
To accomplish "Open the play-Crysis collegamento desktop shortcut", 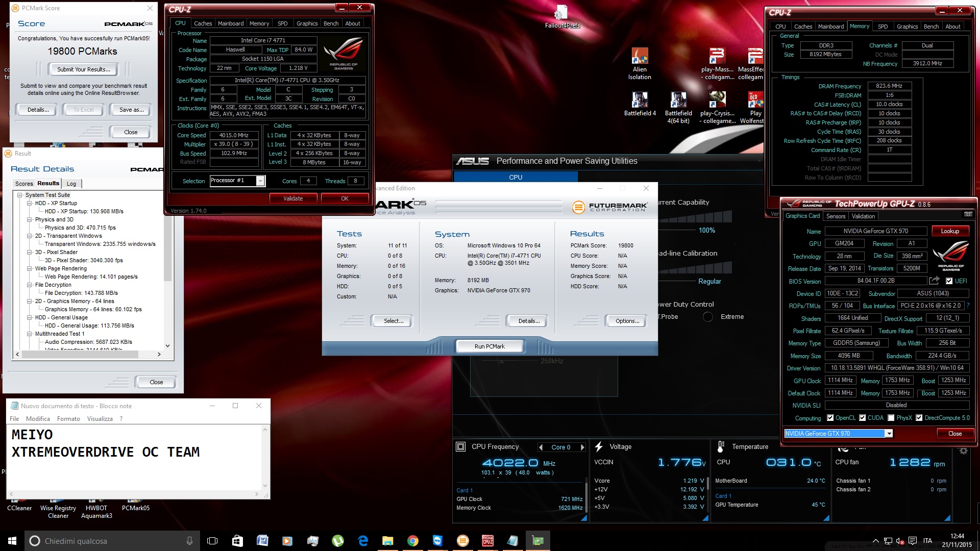I will tap(717, 108).
